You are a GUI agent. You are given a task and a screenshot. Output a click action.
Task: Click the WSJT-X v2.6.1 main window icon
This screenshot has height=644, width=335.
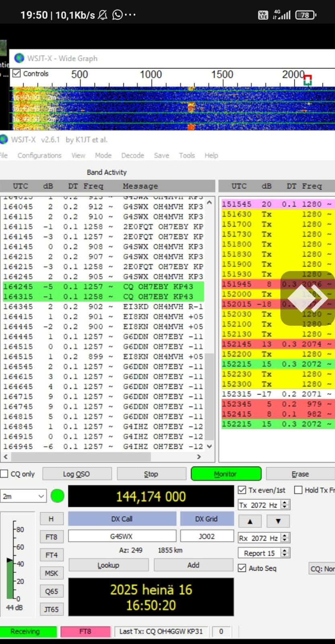pyautogui.click(x=4, y=139)
